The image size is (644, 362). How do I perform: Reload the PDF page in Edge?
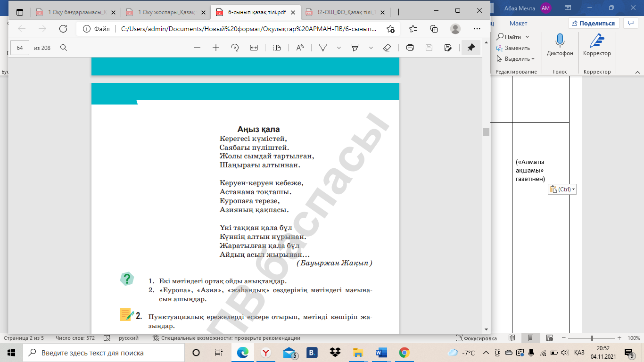pyautogui.click(x=63, y=29)
